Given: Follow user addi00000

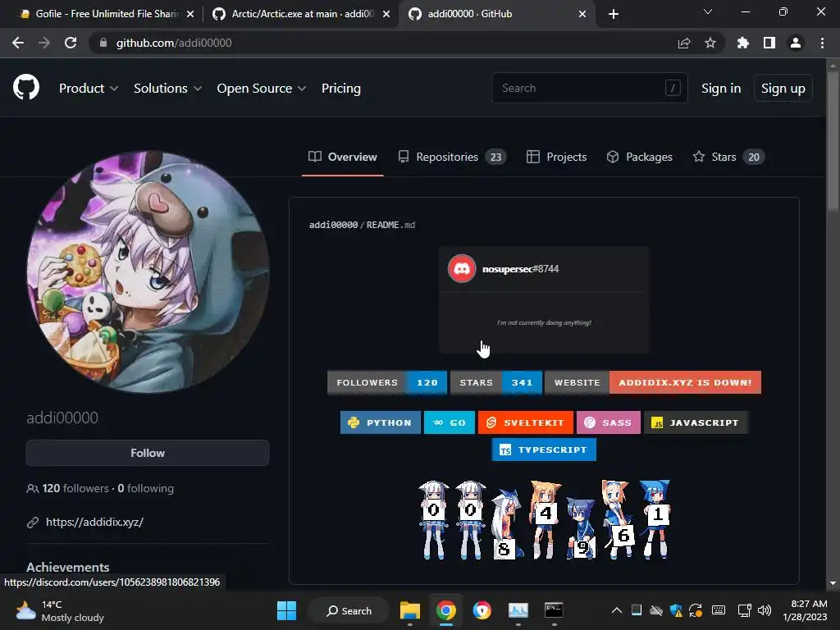Looking at the screenshot, I should tap(148, 453).
